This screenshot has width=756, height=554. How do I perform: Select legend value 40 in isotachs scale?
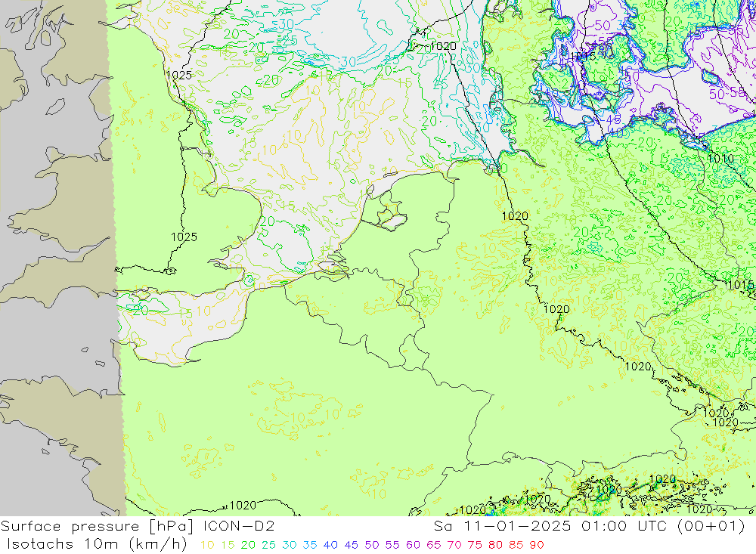(331, 545)
